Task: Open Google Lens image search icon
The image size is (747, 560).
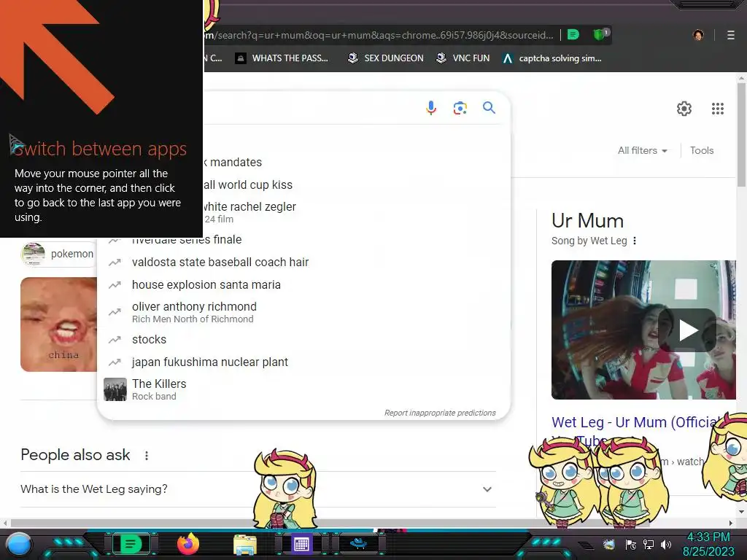Action: pyautogui.click(x=460, y=108)
